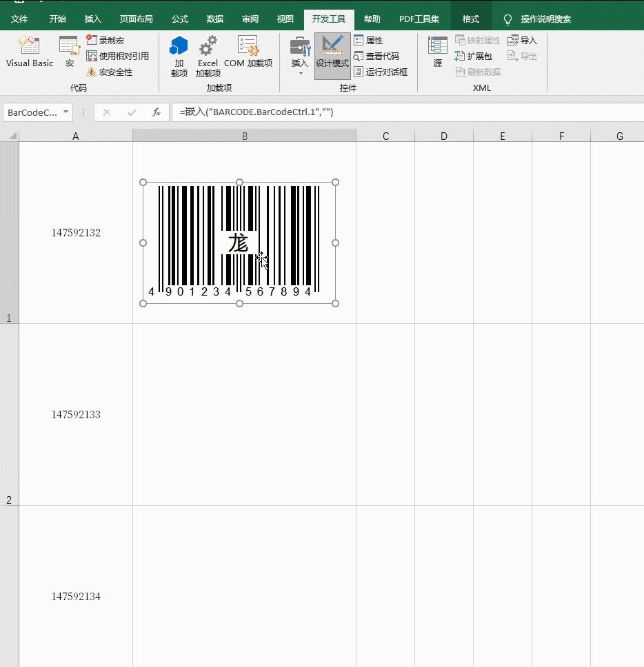
Task: Click 导出 XML export
Action: coord(522,56)
